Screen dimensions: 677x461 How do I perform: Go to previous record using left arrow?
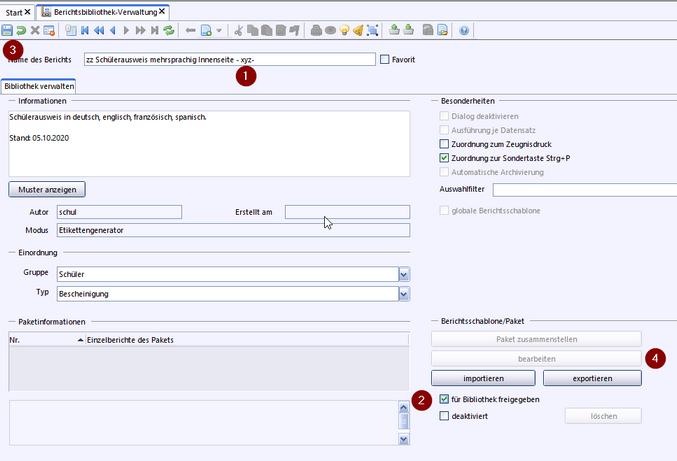pos(112,31)
